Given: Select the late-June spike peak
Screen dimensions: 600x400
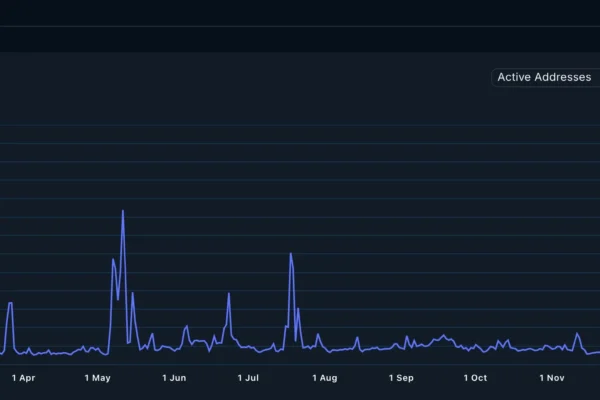Looking at the screenshot, I should (229, 294).
